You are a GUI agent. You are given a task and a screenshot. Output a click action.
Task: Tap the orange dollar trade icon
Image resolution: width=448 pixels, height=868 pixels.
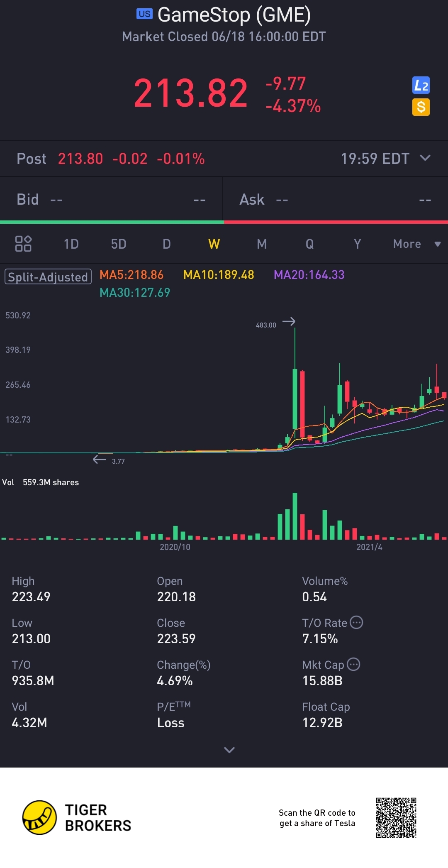point(421,107)
